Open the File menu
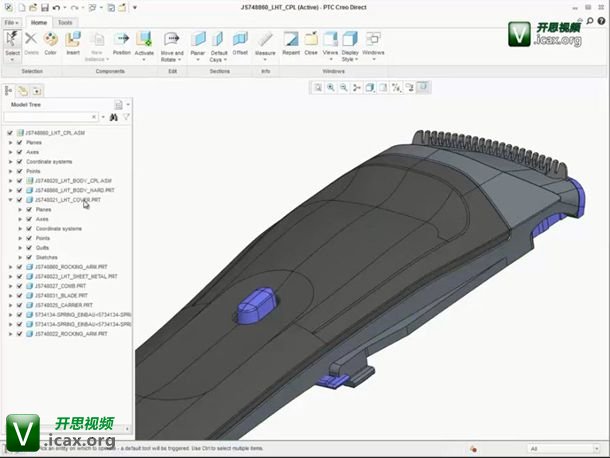Screen dimensions: 610x458 click(11, 21)
